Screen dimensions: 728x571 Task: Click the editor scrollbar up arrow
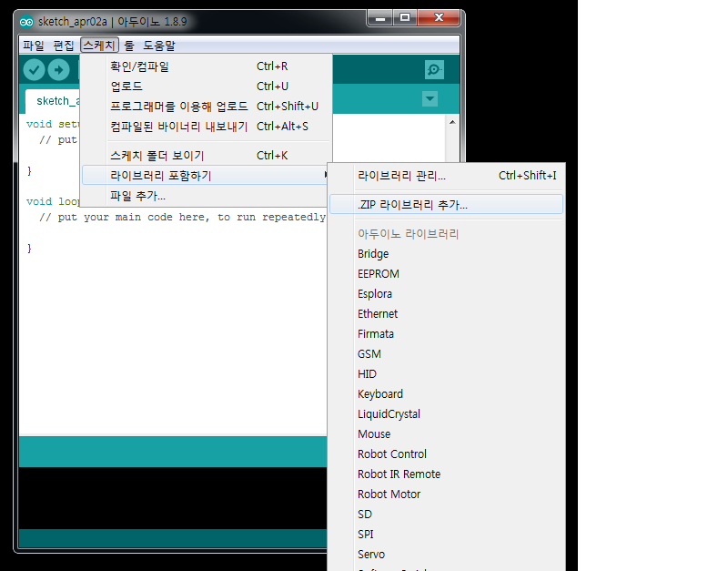452,122
